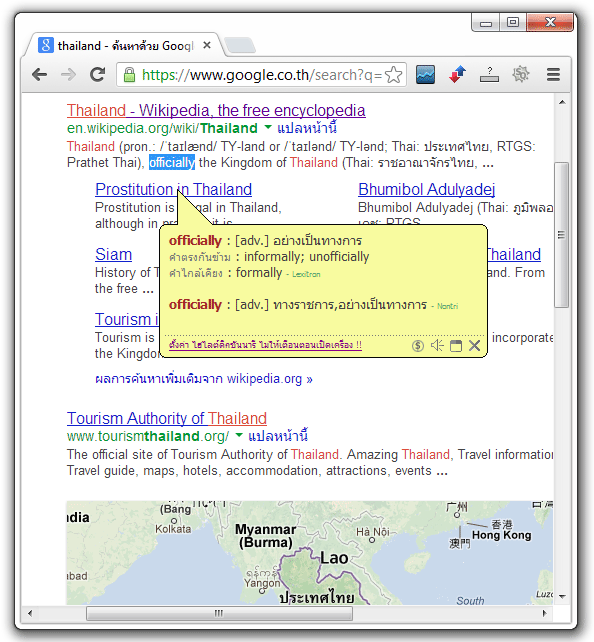Click the highlighted word officially

[172, 163]
